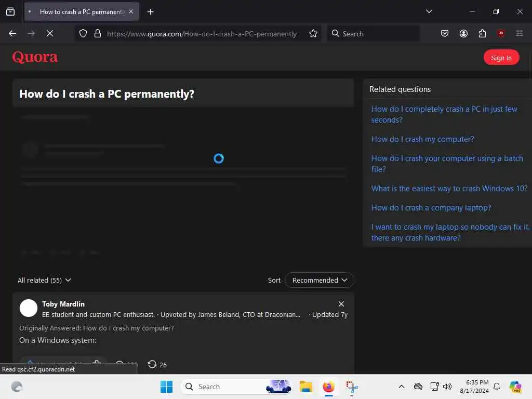Image resolution: width=532 pixels, height=399 pixels.
Task: Open the Recommended sort dropdown
Action: tap(320, 280)
